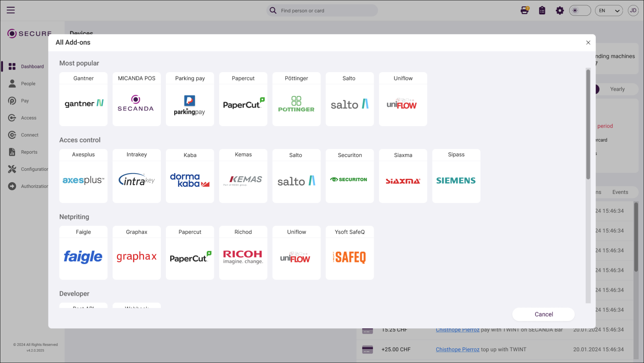Click the JD user avatar
The width and height of the screenshot is (644, 363).
633,10
